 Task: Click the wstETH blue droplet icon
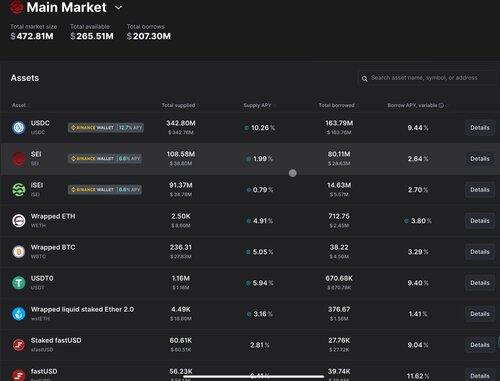pos(19,314)
